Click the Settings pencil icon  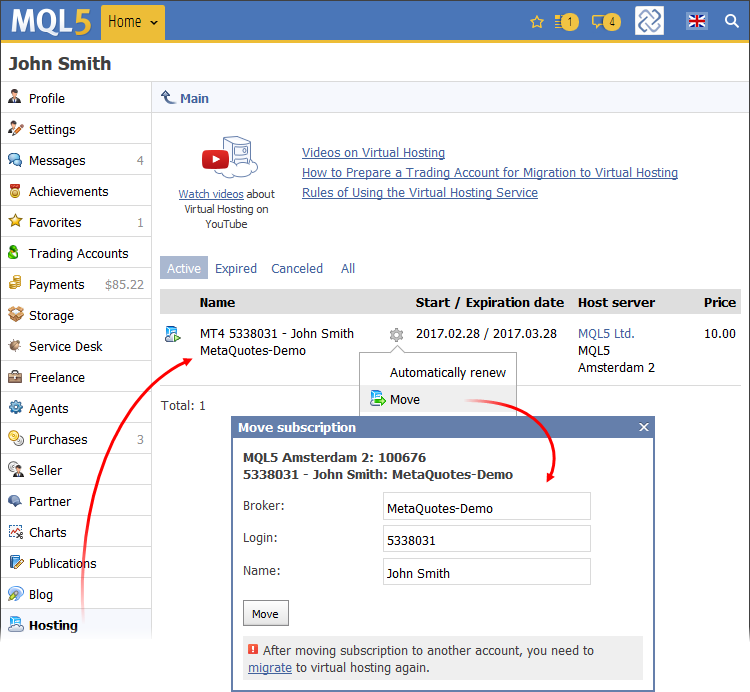15,128
